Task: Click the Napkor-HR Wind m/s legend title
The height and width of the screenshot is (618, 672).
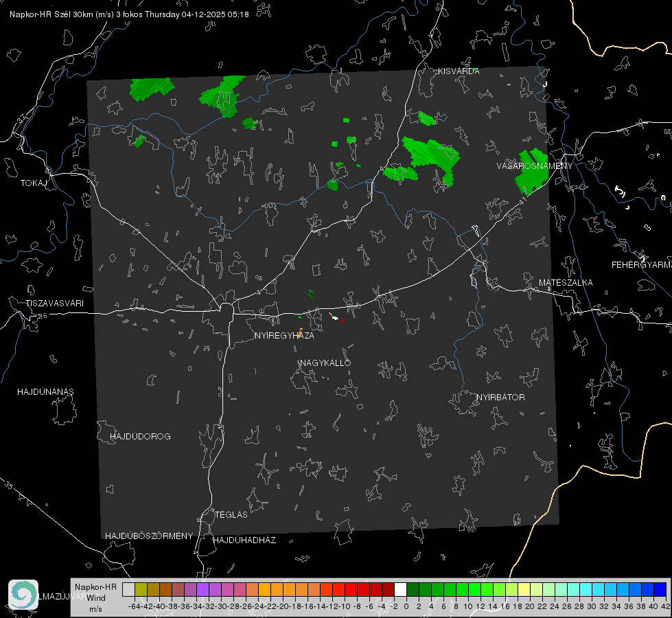Action: pyautogui.click(x=95, y=597)
